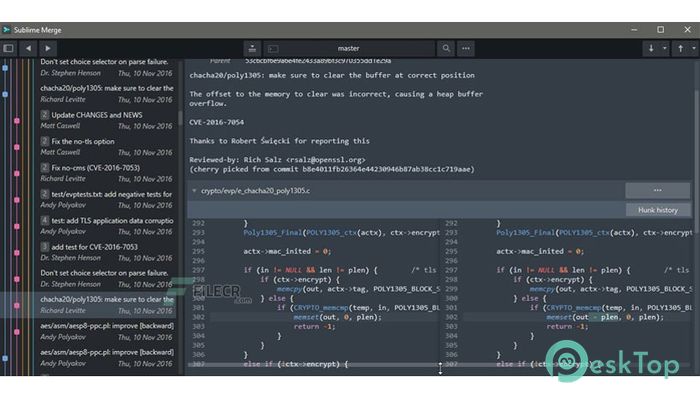Screen dimensions: 700x400
Task: Click pink graph node beside Fix no-cms commit
Action: [17, 174]
